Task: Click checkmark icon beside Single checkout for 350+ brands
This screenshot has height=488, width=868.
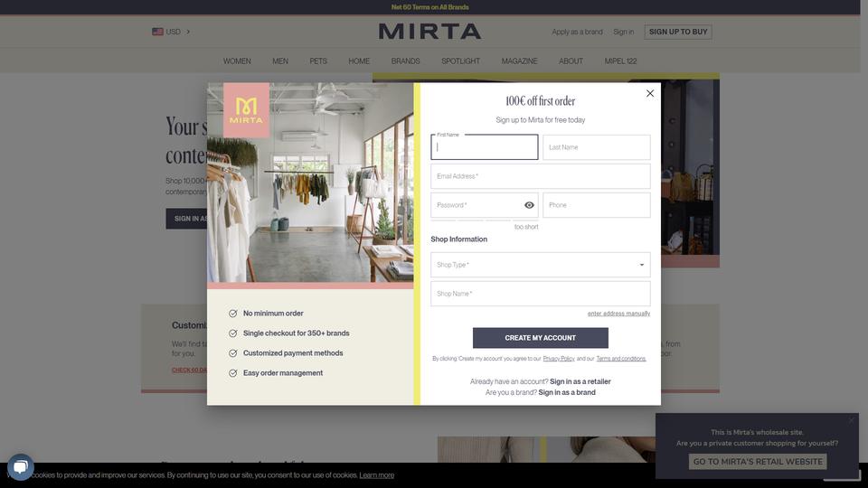Action: point(232,333)
